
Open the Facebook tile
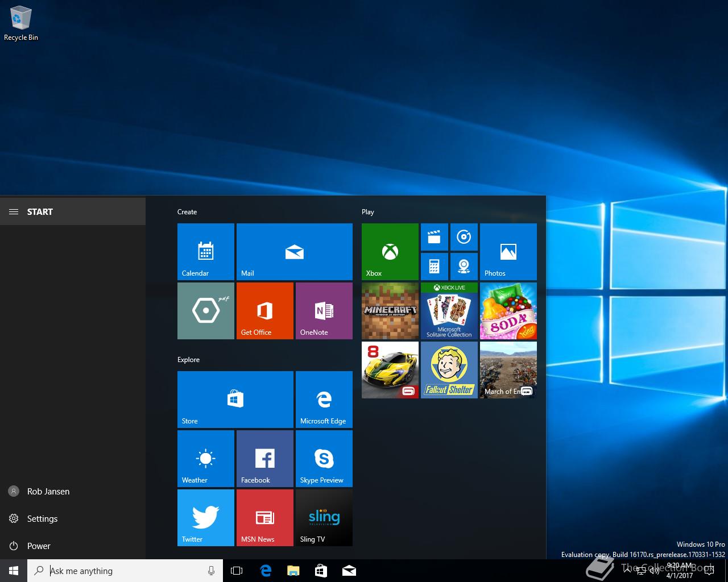[x=265, y=459]
